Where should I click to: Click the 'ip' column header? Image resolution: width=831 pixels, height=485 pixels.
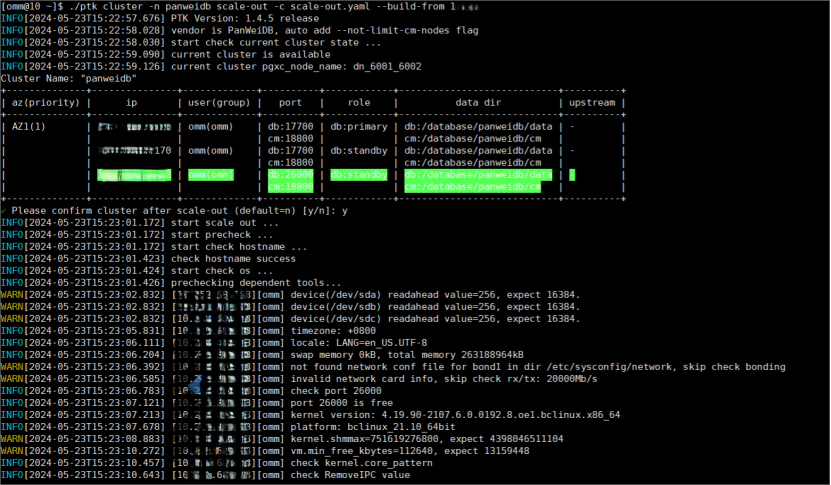[x=131, y=103]
